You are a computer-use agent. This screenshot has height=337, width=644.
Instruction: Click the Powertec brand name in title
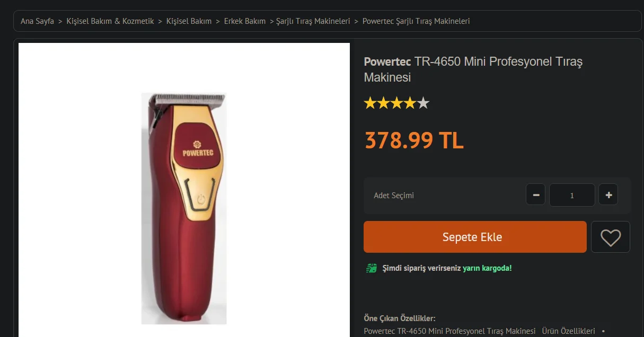[387, 62]
